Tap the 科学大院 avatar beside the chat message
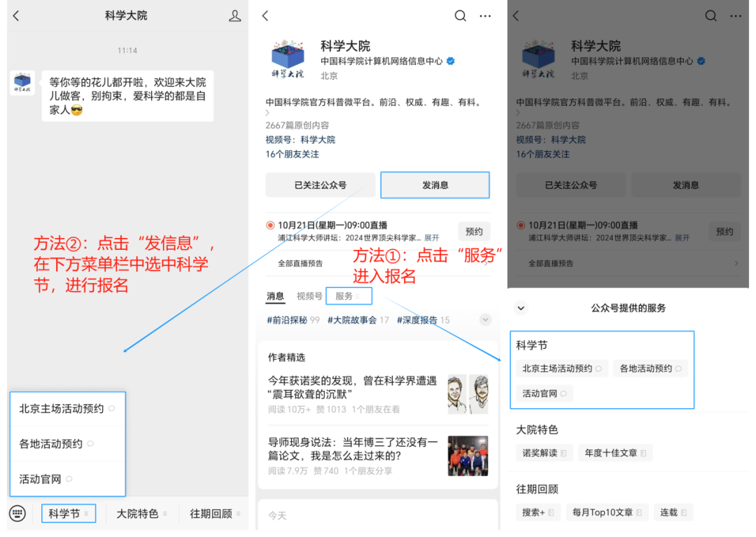756x537 pixels. tap(22, 83)
